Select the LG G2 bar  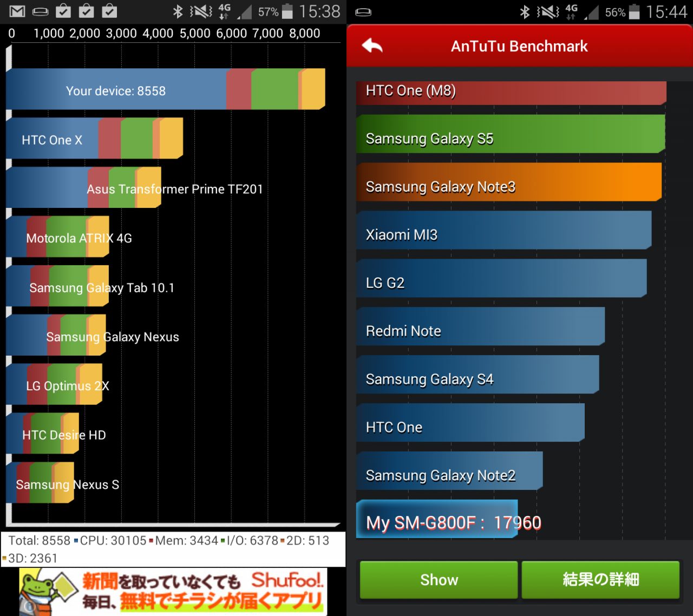501,278
